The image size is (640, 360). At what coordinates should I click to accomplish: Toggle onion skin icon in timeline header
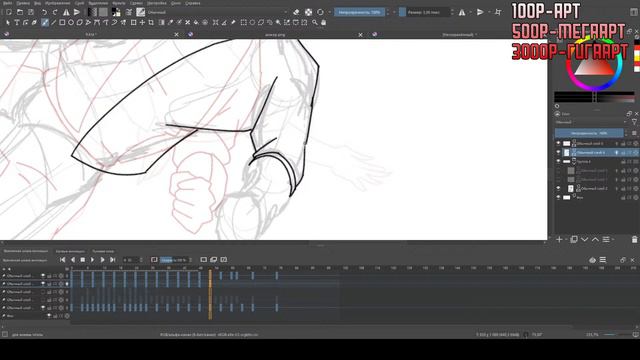[x=593, y=260]
